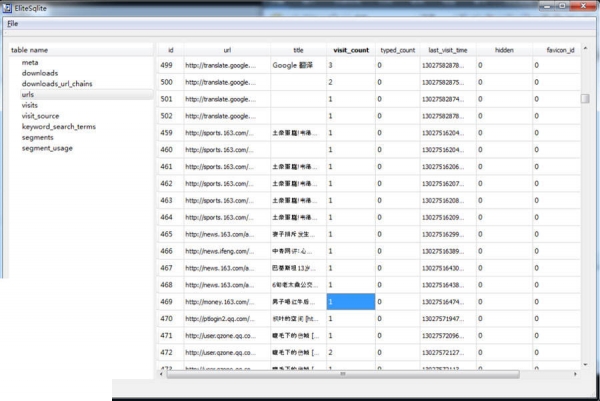This screenshot has height=401, width=600.
Task: Click the typed_count column header
Action: pos(398,49)
